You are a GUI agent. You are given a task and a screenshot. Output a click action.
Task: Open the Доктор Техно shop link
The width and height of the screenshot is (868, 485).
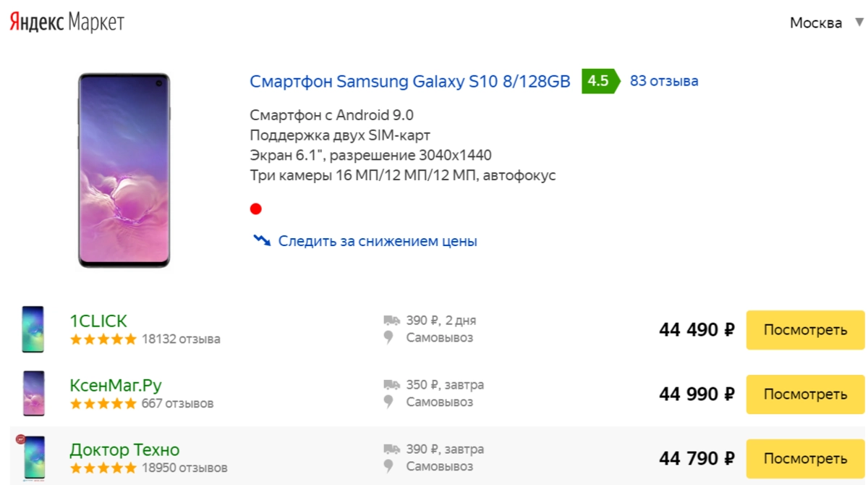click(x=124, y=450)
